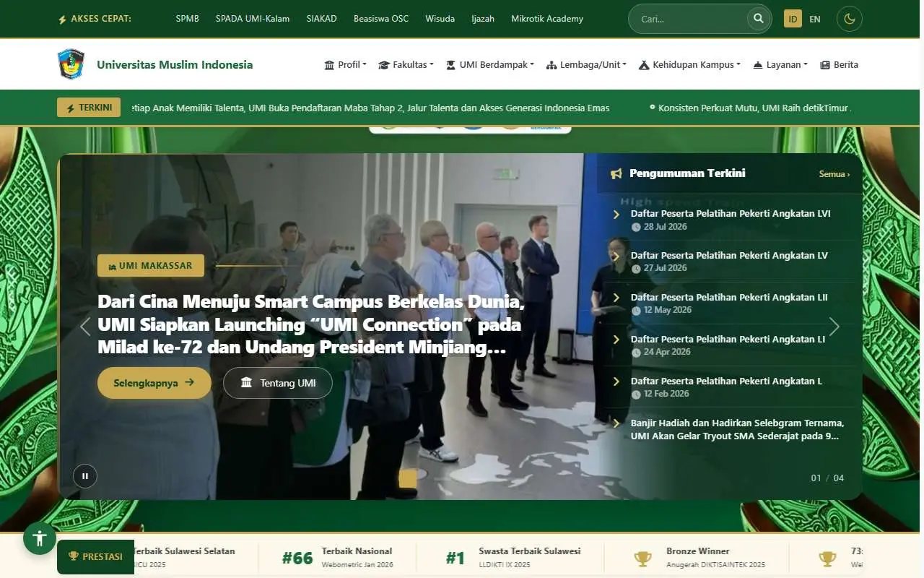Go to the SIAKAD quick link
This screenshot has width=924, height=578.
321,19
